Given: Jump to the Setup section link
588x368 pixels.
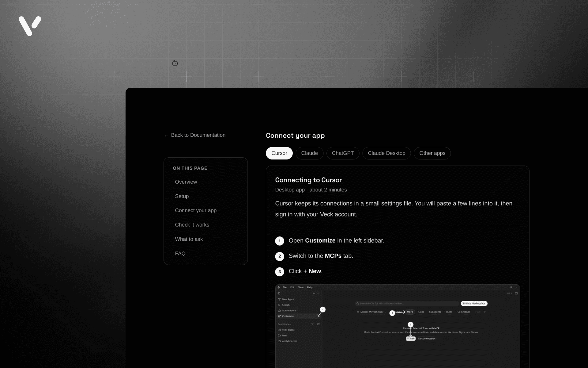Looking at the screenshot, I should (x=182, y=196).
